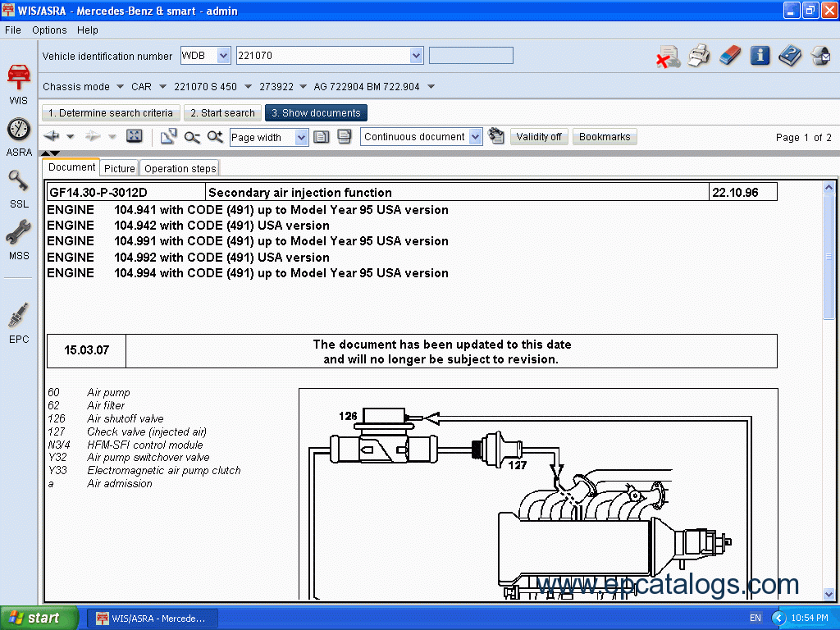Switch to the Document tab

tap(71, 167)
